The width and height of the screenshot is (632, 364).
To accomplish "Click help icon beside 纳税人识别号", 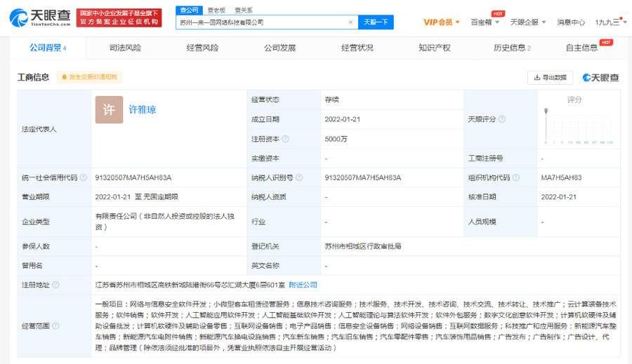I will 299,177.
